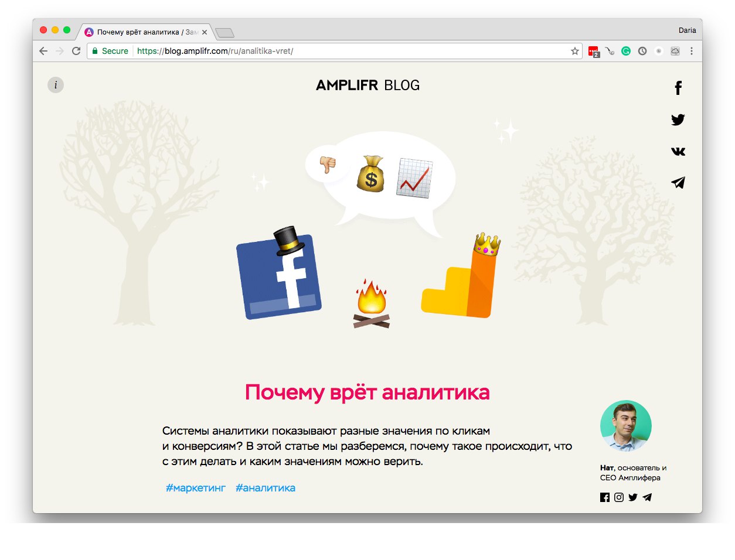Share the article via Telegram sidebar icon
This screenshot has height=560, width=735.
coord(678,183)
